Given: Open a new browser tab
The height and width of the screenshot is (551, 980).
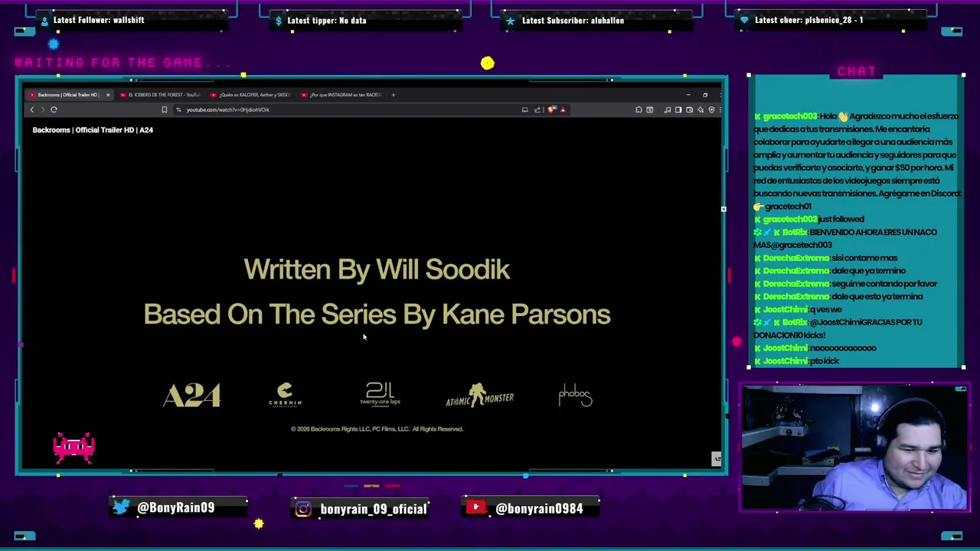Looking at the screenshot, I should (393, 95).
